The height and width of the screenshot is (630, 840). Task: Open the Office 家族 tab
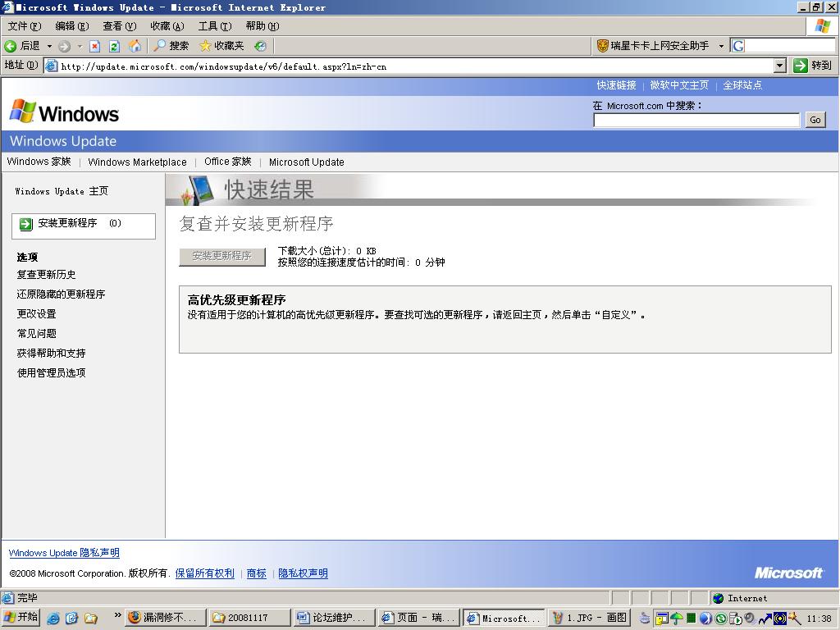click(228, 162)
